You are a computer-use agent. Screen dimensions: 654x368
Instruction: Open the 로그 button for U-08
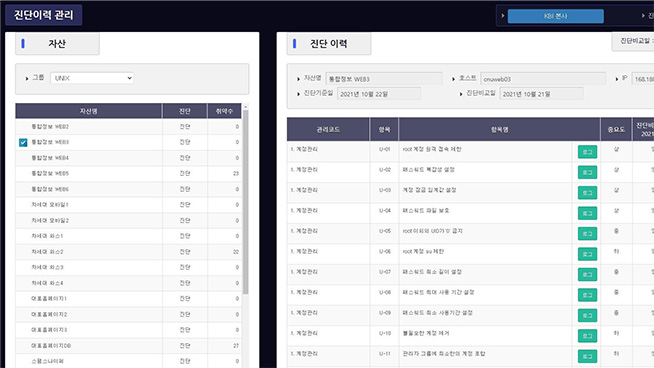click(x=587, y=295)
